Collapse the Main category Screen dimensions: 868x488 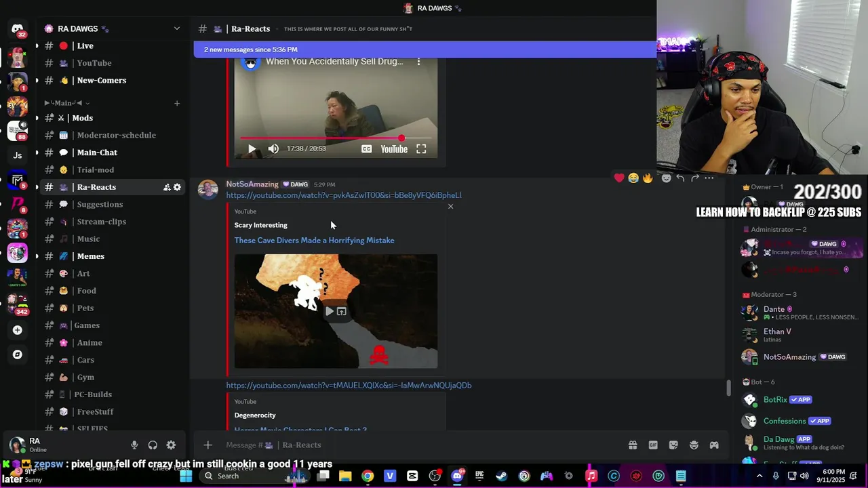66,103
